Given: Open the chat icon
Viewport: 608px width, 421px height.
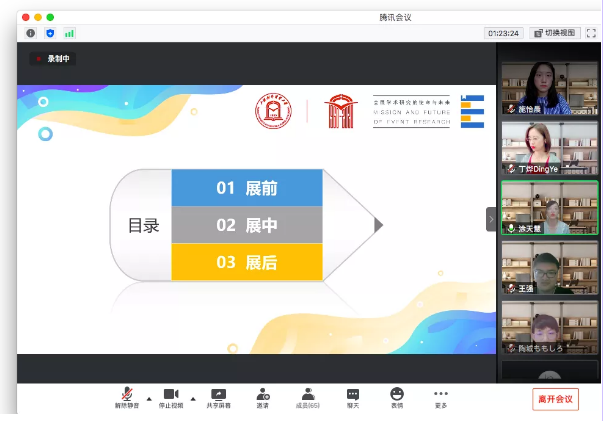Looking at the screenshot, I should pyautogui.click(x=352, y=395).
